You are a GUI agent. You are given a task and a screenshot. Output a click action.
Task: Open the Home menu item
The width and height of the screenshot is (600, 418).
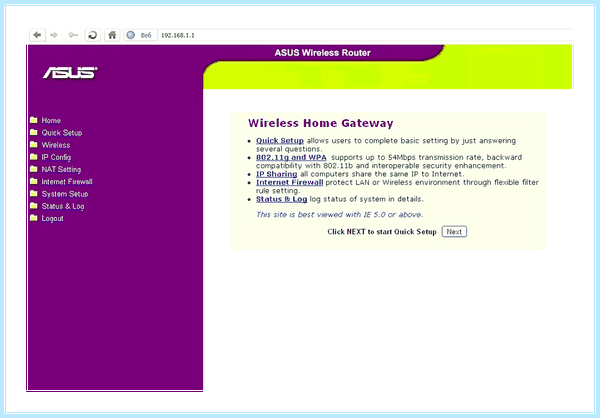click(x=51, y=121)
